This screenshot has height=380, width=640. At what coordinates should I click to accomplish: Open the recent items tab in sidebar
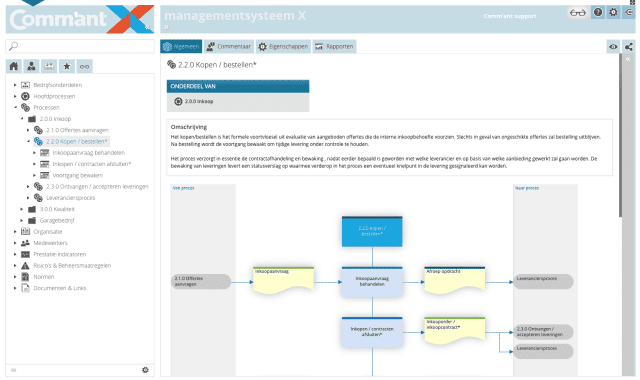click(49, 66)
